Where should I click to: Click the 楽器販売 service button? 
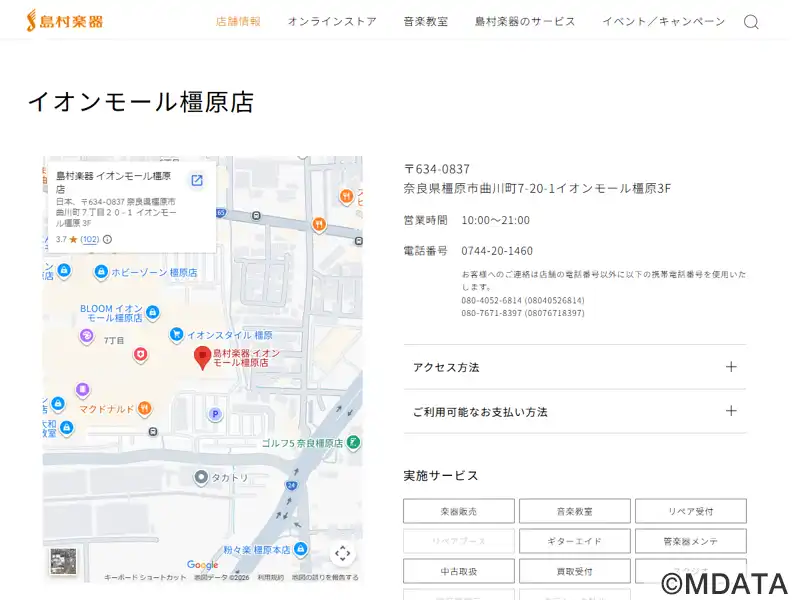[x=459, y=511]
